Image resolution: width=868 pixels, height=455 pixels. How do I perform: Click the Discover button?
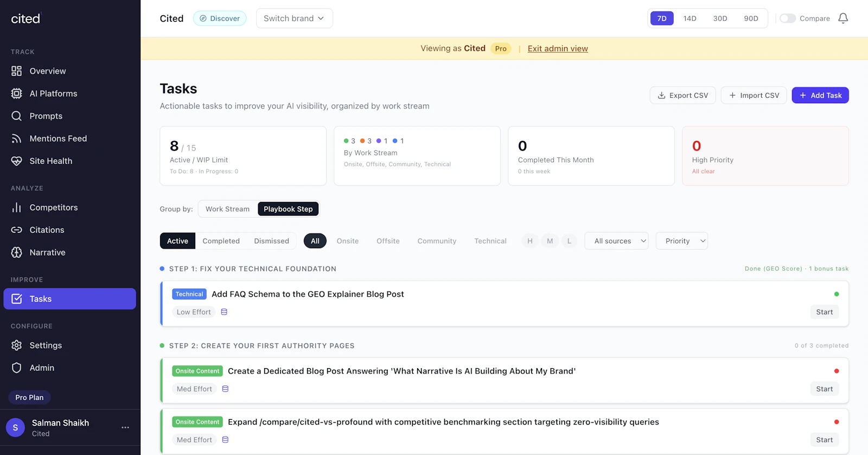pyautogui.click(x=220, y=18)
